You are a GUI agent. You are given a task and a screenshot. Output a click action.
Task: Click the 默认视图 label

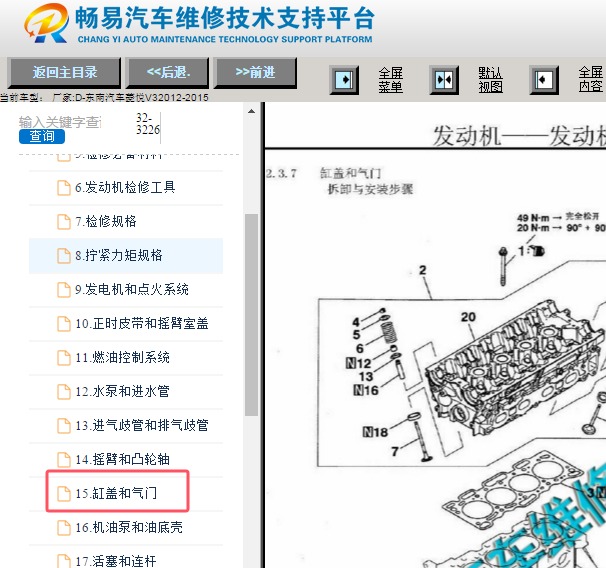[x=490, y=80]
